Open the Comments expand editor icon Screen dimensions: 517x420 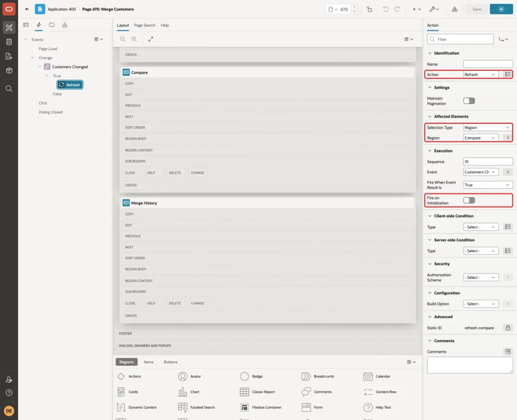508,351
